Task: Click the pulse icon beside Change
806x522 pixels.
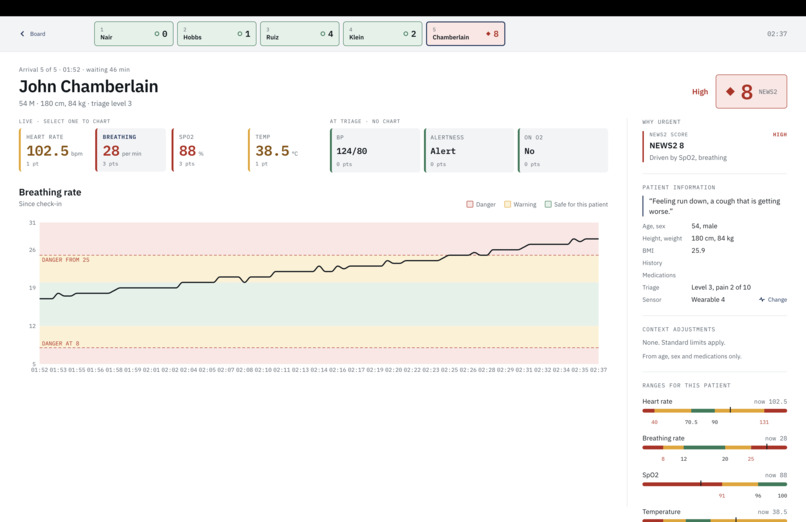Action: click(762, 300)
